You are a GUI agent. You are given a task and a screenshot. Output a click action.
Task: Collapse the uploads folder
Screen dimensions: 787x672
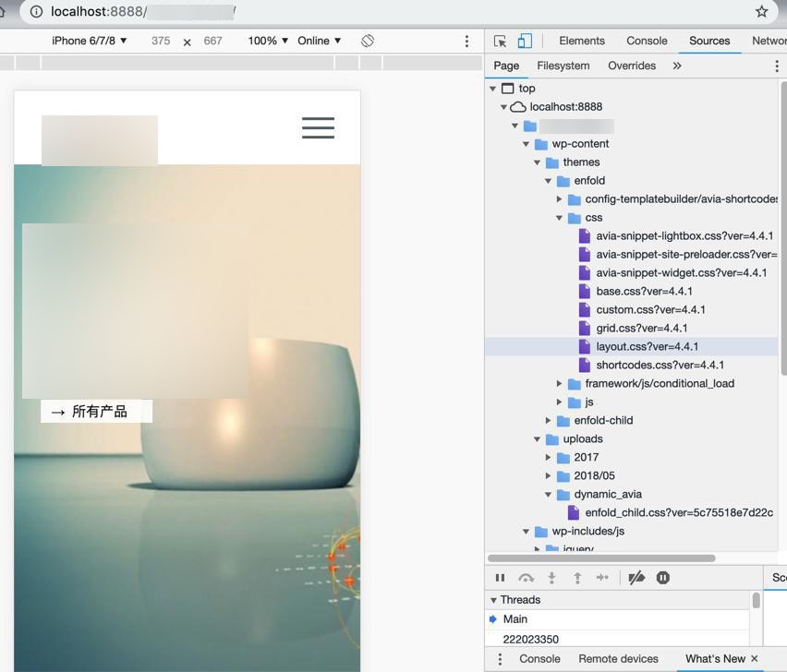pyautogui.click(x=537, y=439)
